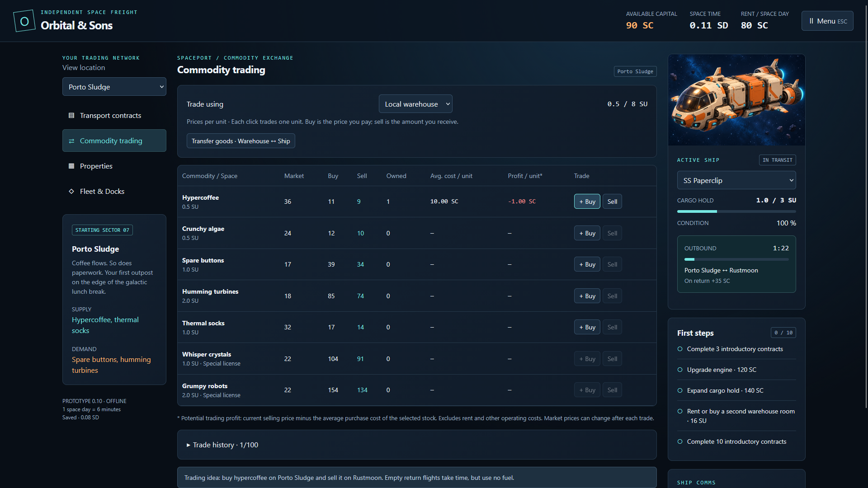Screen dimensions: 868x488
Task: Toggle the Complete 3 introductory contracts circle
Action: coord(680,349)
